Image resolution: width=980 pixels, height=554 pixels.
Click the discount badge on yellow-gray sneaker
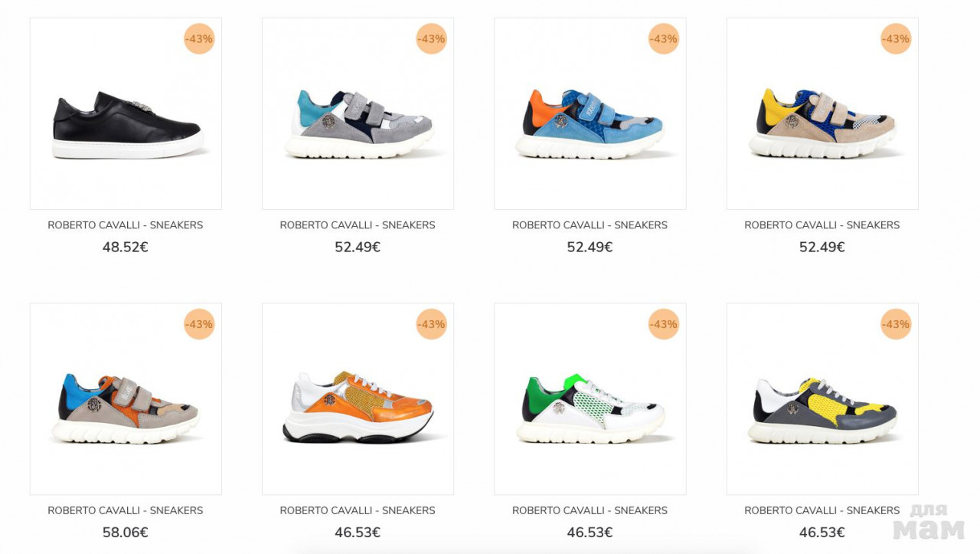pos(896,324)
